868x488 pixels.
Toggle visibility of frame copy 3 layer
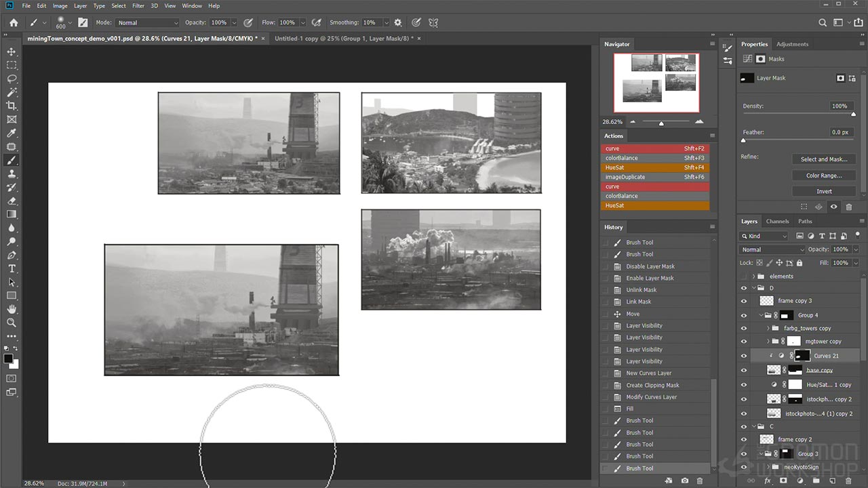(x=744, y=301)
